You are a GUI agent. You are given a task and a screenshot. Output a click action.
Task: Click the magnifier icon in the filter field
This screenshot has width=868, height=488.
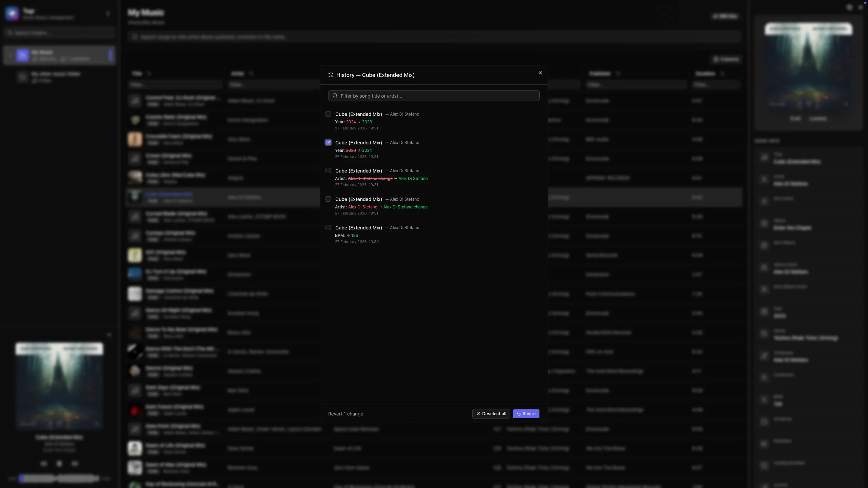[x=335, y=96]
